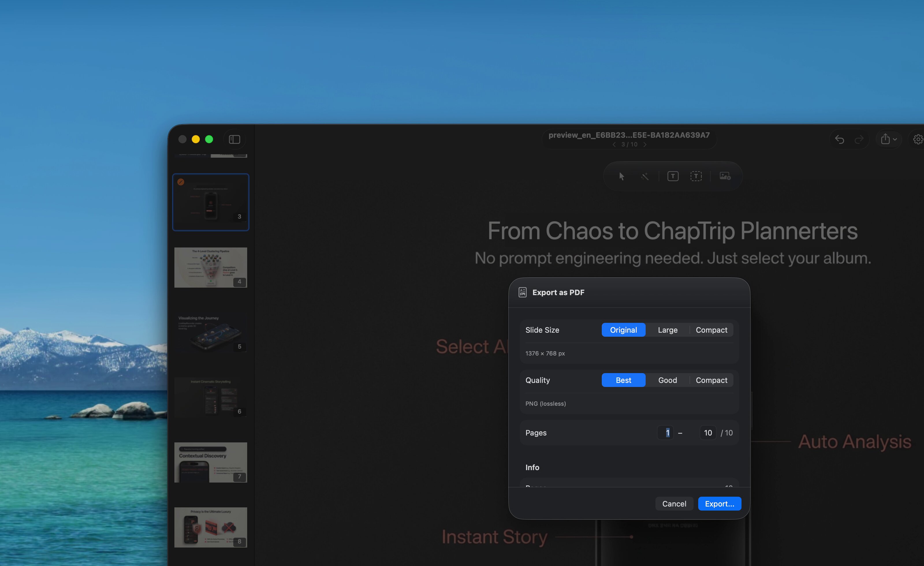Click the Pages end field showing 10

click(708, 433)
